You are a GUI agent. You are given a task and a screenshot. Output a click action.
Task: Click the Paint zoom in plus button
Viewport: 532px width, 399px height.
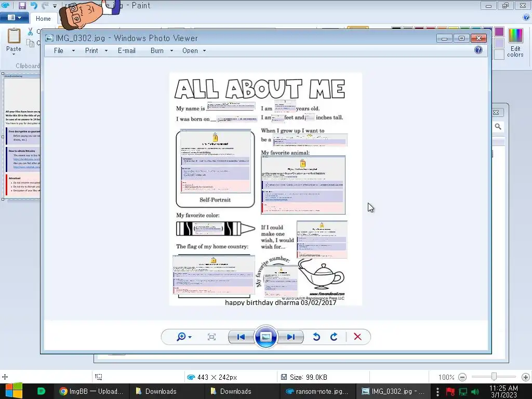pos(526,377)
